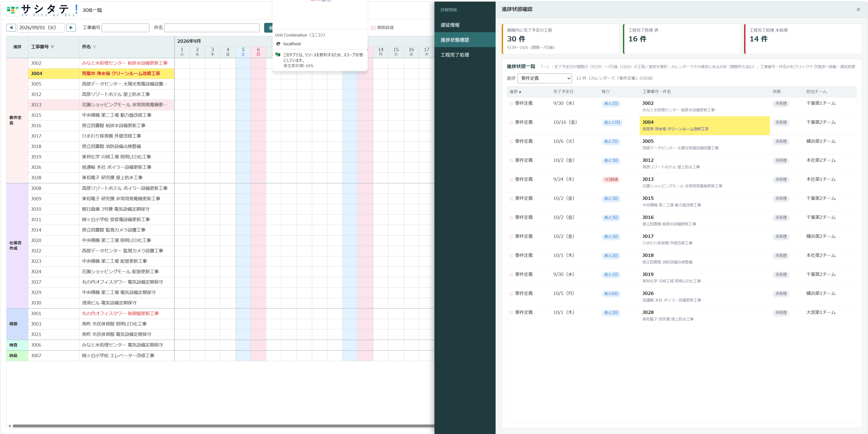Click the green search button beside 件名
The image size is (868, 434).
pyautogui.click(x=268, y=28)
